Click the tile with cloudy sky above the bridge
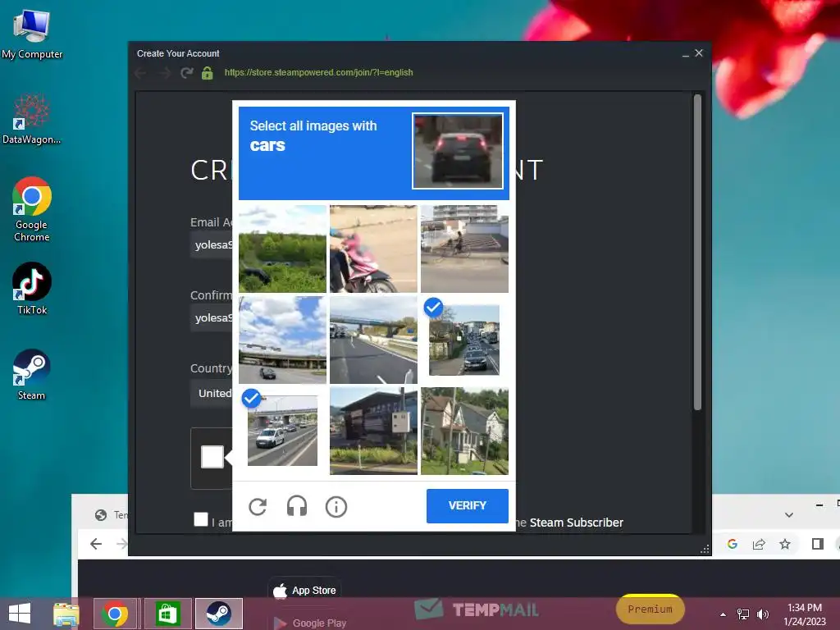This screenshot has width=840, height=630. point(282,340)
